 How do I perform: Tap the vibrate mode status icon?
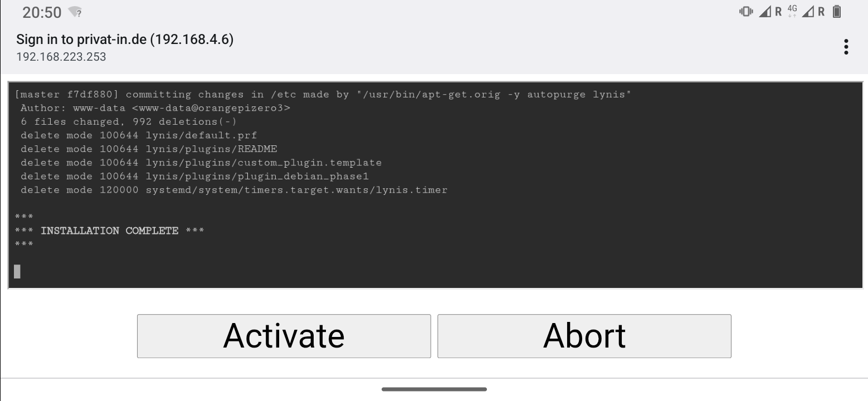[x=745, y=11]
